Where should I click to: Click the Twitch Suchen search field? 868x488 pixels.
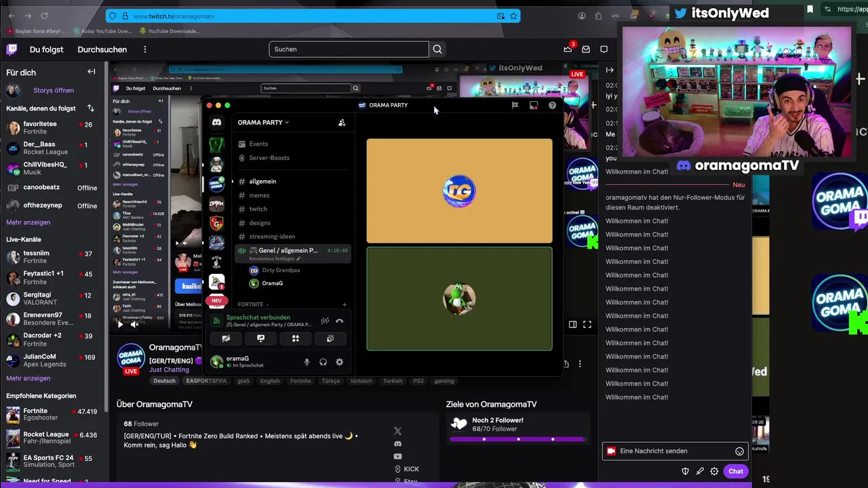(x=349, y=49)
